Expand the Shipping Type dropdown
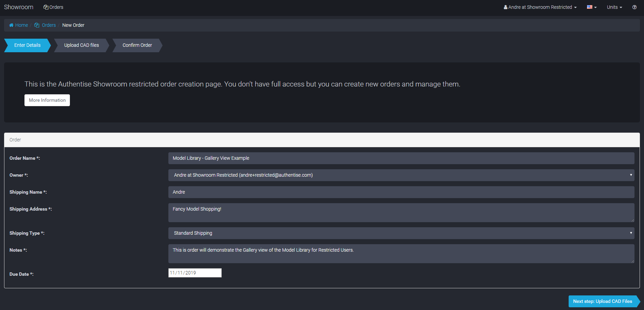644x310 pixels. [x=401, y=233]
